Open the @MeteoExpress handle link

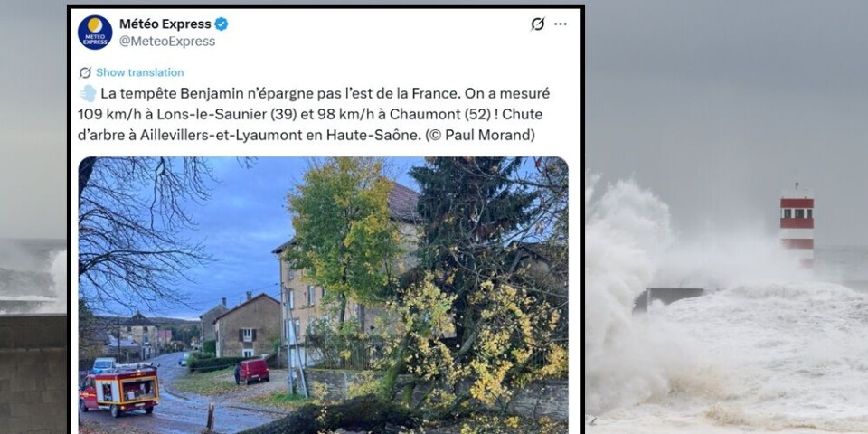click(x=167, y=42)
